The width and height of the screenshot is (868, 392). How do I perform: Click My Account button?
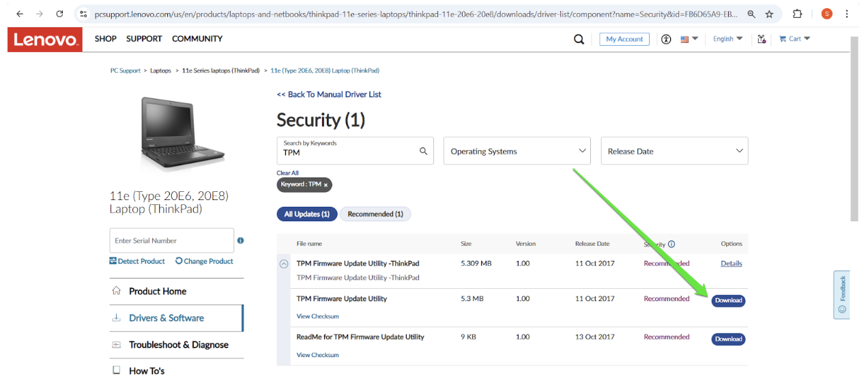tap(624, 39)
